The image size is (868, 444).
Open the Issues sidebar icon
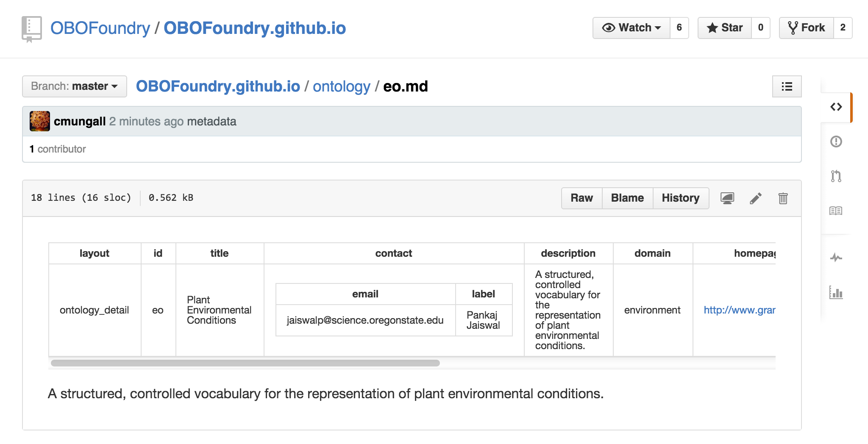pyautogui.click(x=836, y=142)
